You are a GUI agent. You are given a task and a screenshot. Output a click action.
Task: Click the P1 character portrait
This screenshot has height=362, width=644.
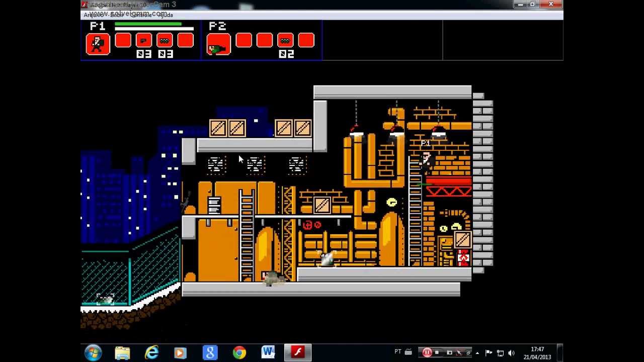tap(98, 44)
